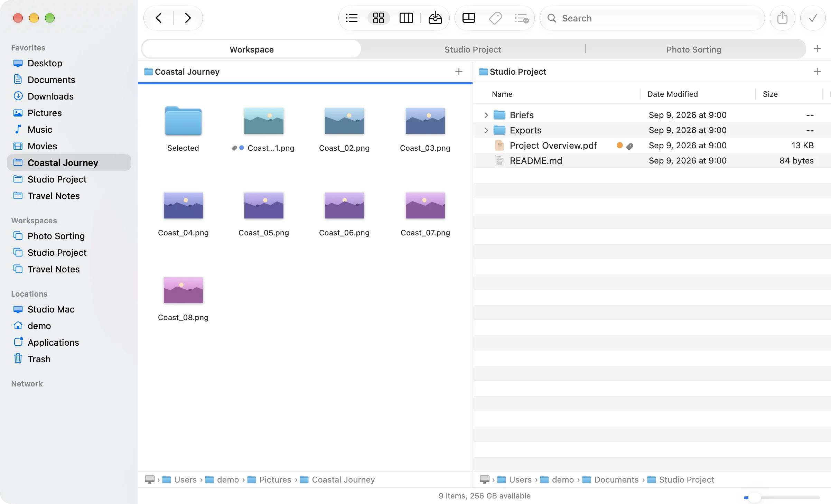Image resolution: width=831 pixels, height=504 pixels.
Task: Click the checkmark toolbar button
Action: [x=813, y=18]
